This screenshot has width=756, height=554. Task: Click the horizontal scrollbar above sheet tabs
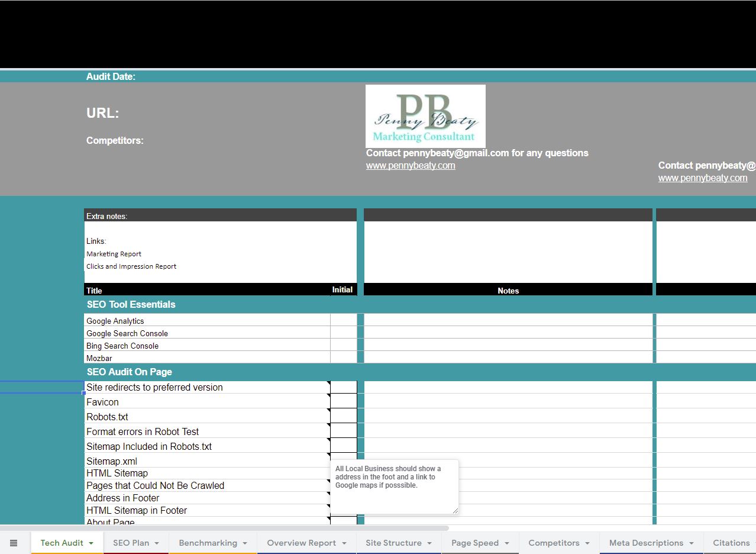tap(224, 528)
